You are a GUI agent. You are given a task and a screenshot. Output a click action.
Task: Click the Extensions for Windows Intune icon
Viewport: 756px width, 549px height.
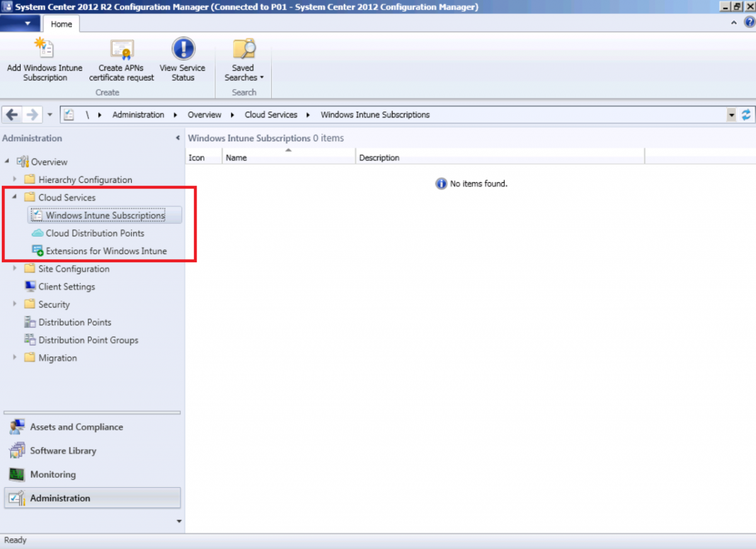point(37,251)
